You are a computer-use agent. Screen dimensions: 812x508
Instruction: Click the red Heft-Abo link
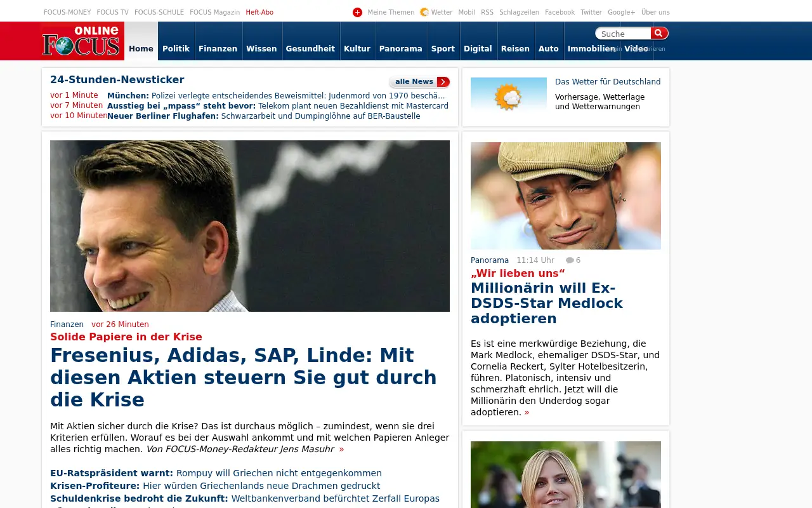259,12
